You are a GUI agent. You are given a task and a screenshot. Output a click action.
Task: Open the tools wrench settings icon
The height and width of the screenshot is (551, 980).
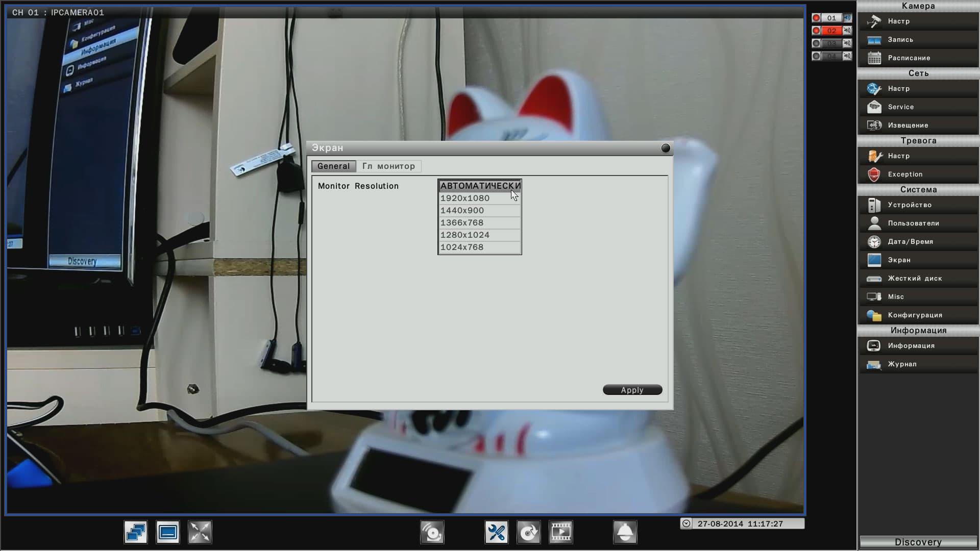coord(496,532)
